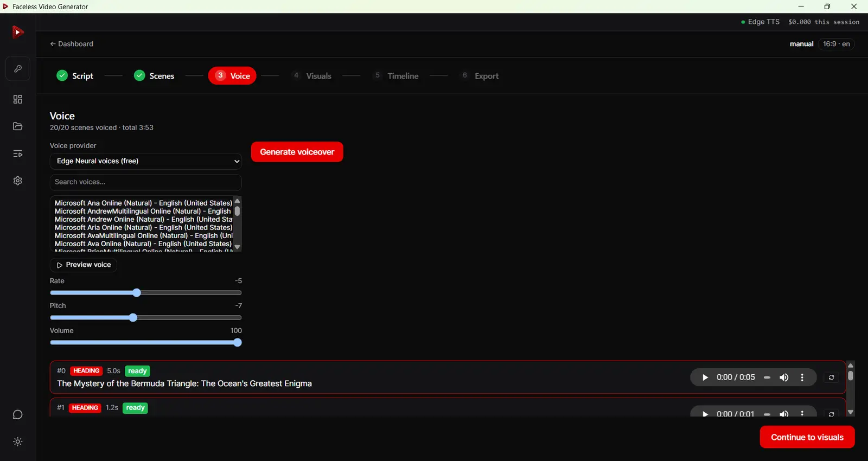Play audio for scene #1
This screenshot has width=868, height=461.
tap(705, 414)
